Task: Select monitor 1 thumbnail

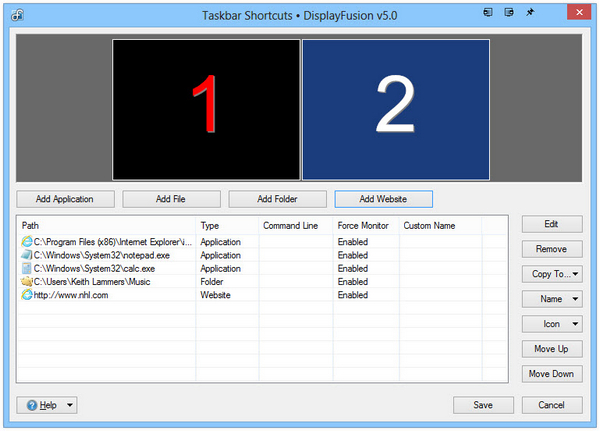Action: pos(206,109)
